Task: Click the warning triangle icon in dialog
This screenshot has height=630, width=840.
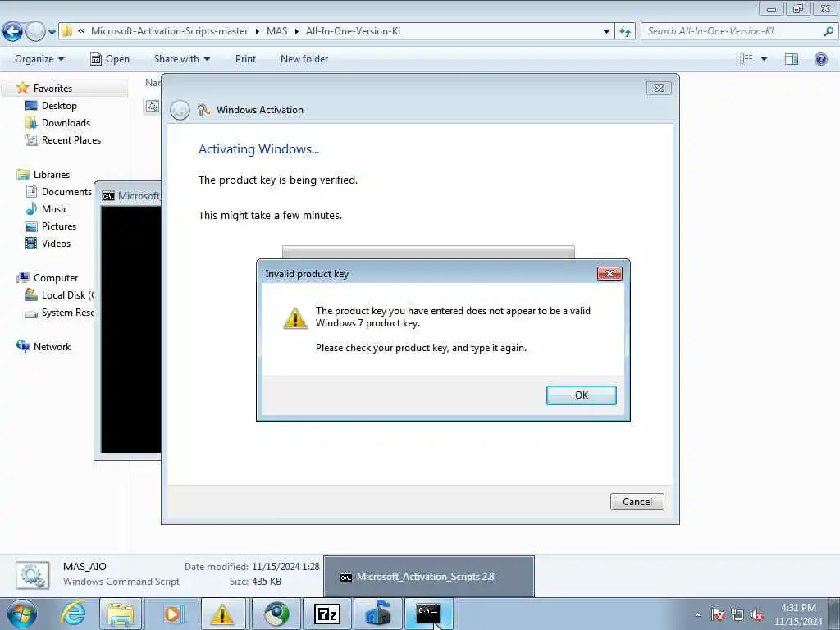Action: point(295,317)
